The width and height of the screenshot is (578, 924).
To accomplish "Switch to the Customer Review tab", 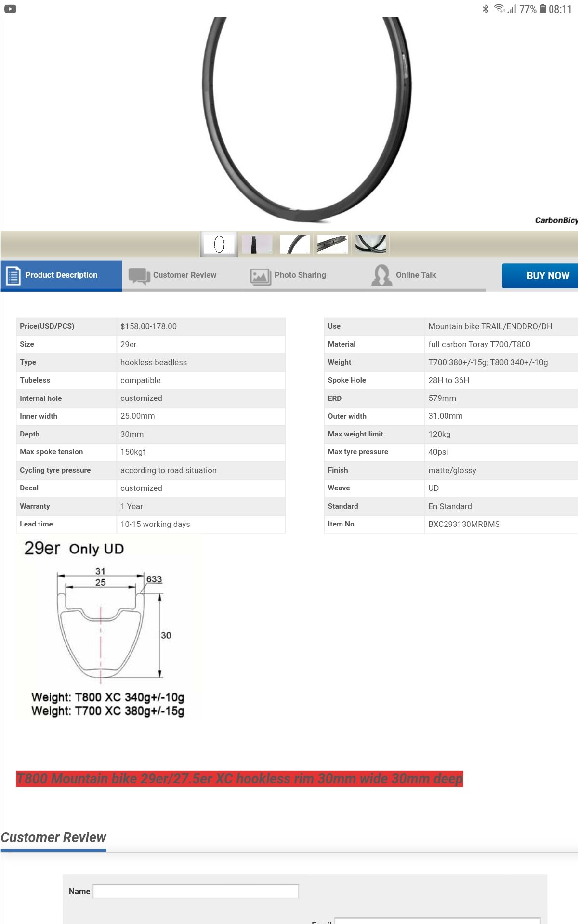I will (x=184, y=275).
